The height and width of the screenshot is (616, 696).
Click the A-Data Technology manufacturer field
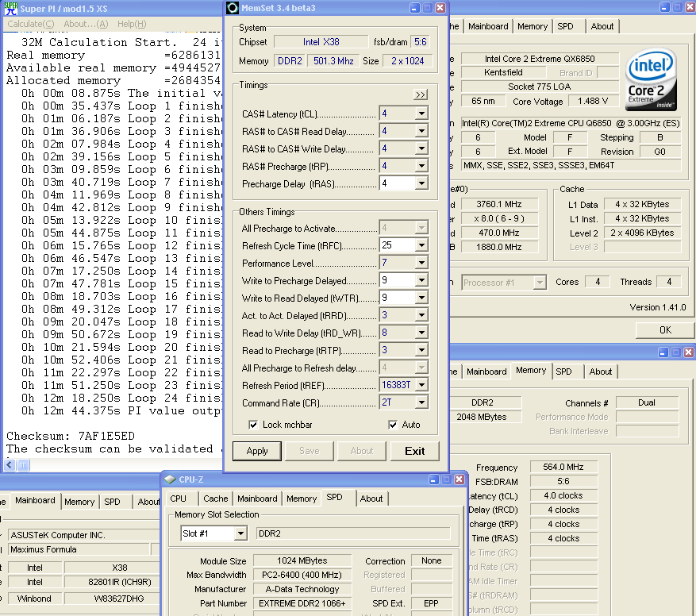302,589
